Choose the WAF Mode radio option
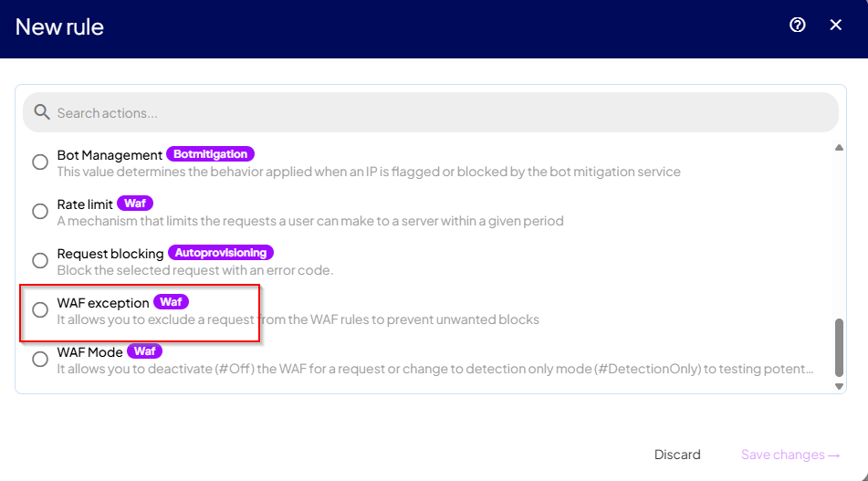 (x=40, y=360)
